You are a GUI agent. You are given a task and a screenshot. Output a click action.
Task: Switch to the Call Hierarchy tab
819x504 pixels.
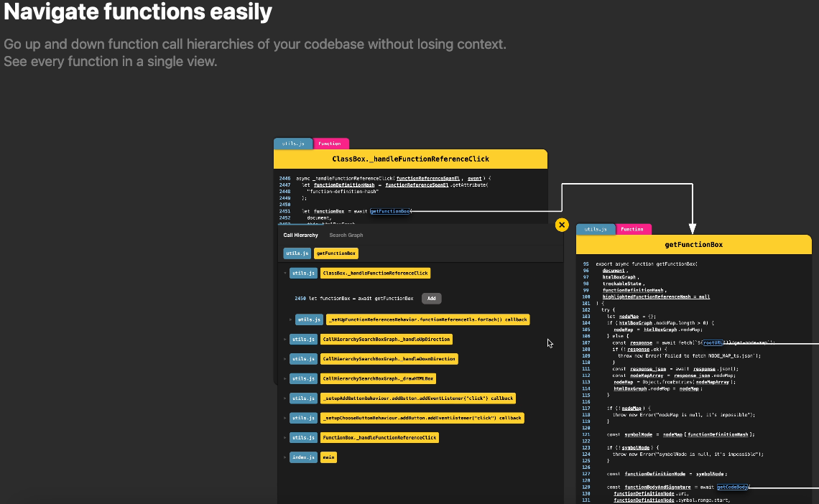coord(300,235)
